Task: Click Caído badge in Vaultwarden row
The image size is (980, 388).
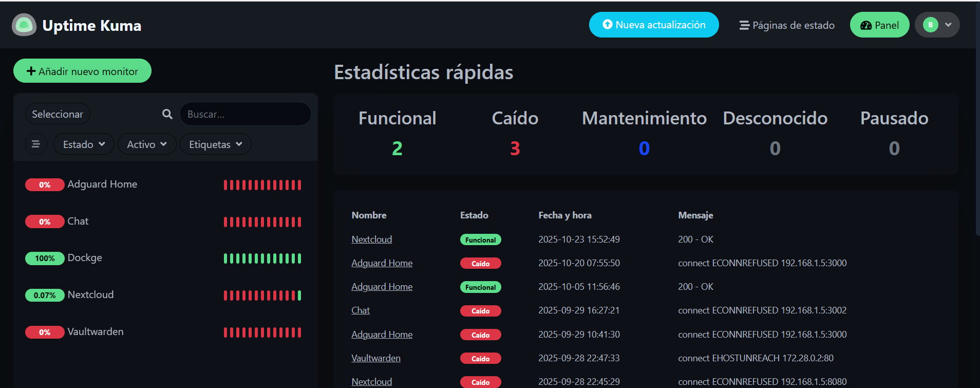Action: 480,359
